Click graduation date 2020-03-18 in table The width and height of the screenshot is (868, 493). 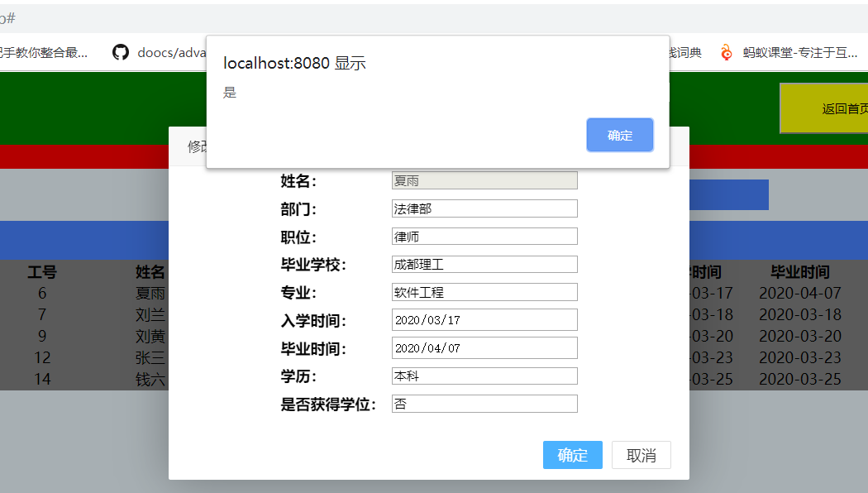[x=800, y=314]
